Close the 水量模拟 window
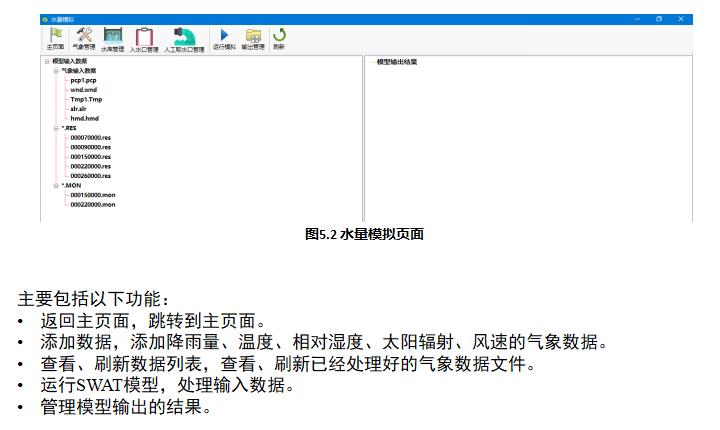 coord(681,19)
